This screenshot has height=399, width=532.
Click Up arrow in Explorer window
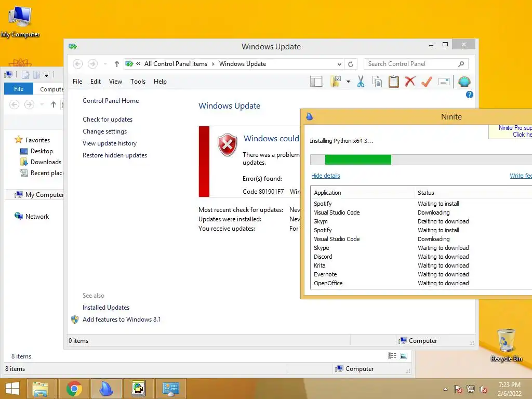[x=54, y=104]
